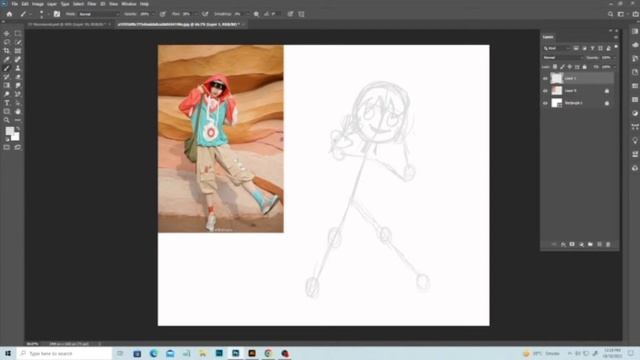
Task: Open the Smoothing value dropdown
Action: click(x=248, y=14)
